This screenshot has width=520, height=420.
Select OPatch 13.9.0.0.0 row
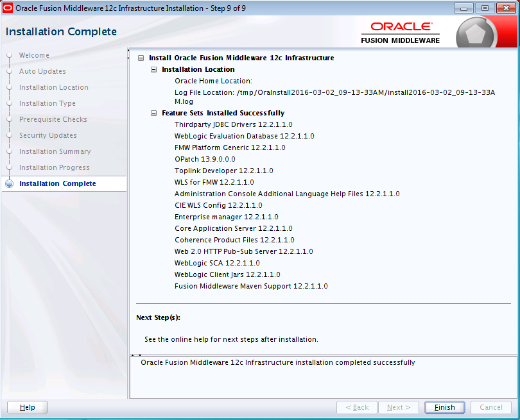click(x=205, y=159)
